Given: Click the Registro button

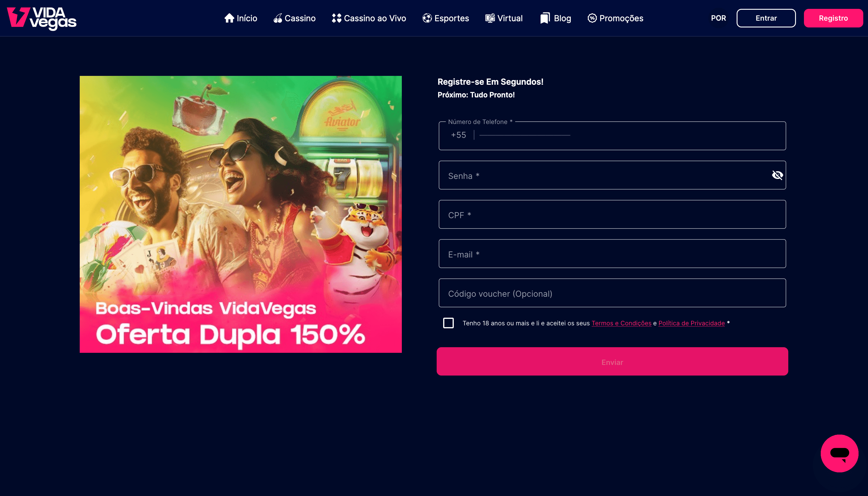Looking at the screenshot, I should pos(833,18).
